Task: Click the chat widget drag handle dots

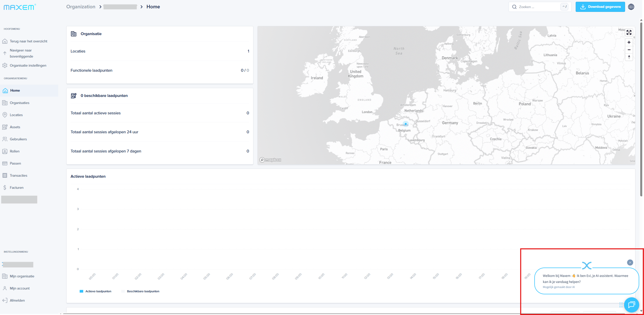Action: point(621,305)
